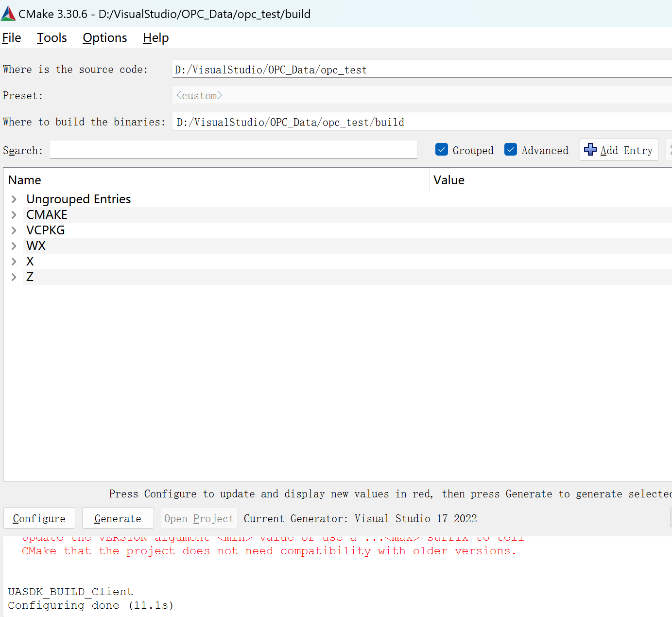This screenshot has width=672, height=617.
Task: Open the File menu
Action: pyautogui.click(x=12, y=38)
